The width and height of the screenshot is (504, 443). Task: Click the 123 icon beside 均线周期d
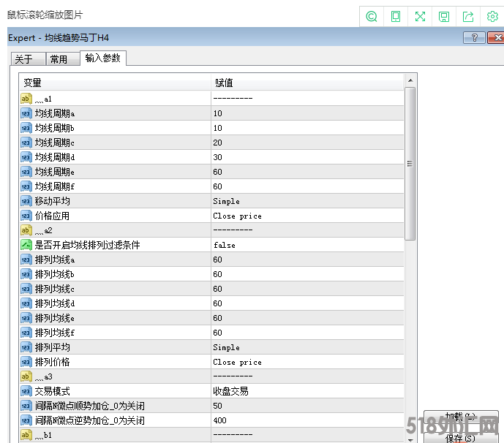[26, 157]
